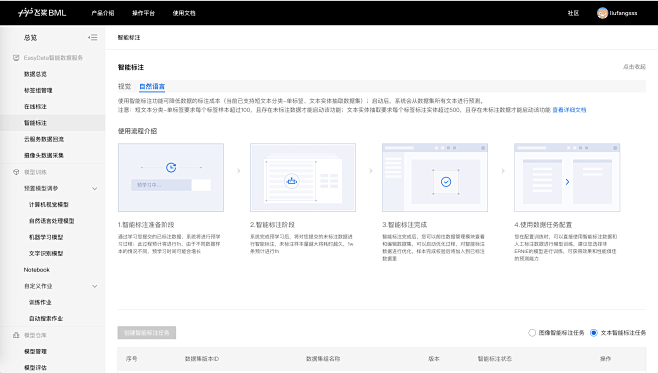Click the checkmark icon in step 3 image
This screenshot has height=373, width=658.
(446, 182)
